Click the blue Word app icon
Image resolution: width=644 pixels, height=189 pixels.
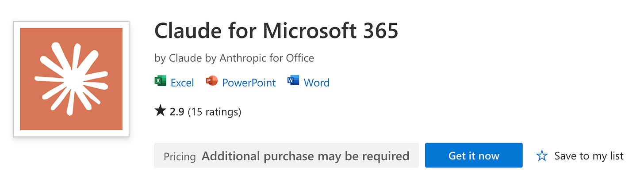coord(293,82)
